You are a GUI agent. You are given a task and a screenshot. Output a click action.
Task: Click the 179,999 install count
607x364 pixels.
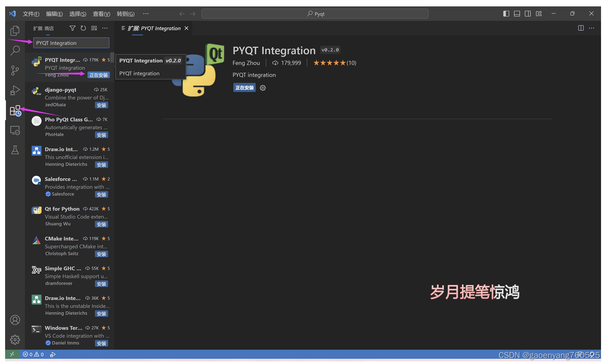click(x=287, y=63)
